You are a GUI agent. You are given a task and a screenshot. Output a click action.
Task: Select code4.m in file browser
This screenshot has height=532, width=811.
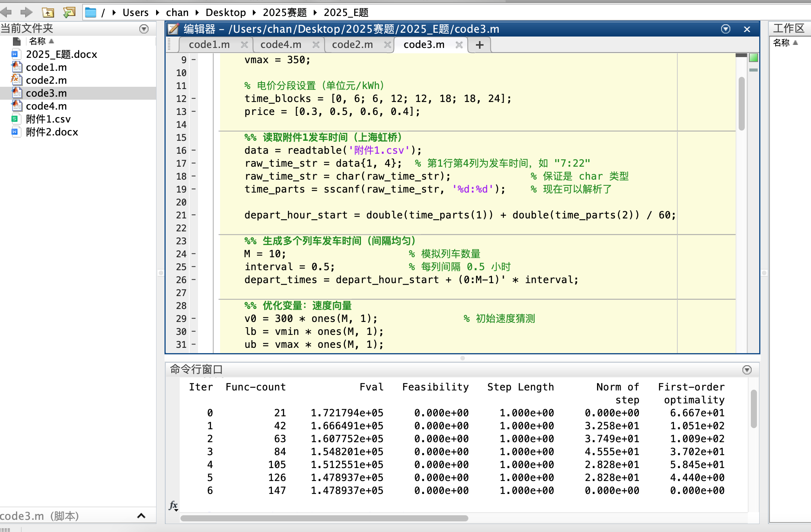pos(46,106)
